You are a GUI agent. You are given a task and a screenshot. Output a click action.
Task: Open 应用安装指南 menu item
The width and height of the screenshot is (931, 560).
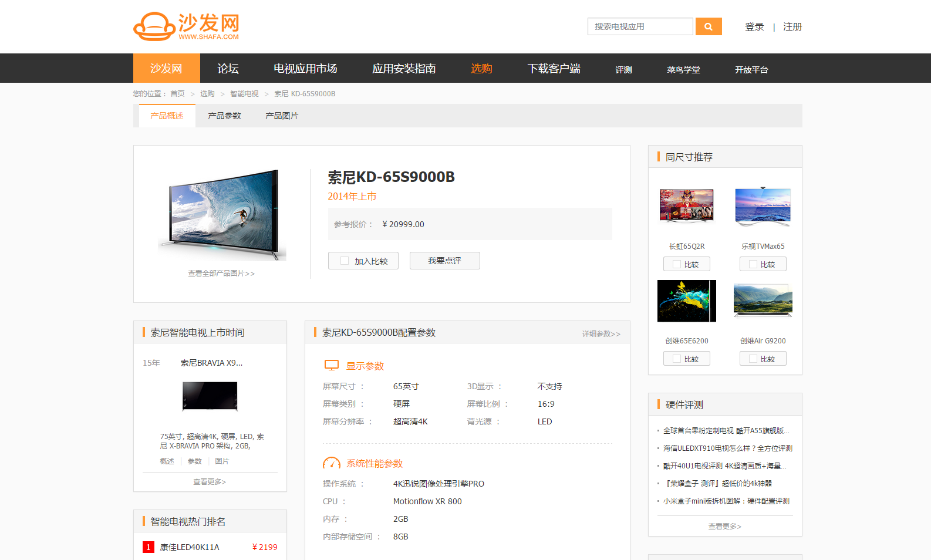tap(404, 69)
